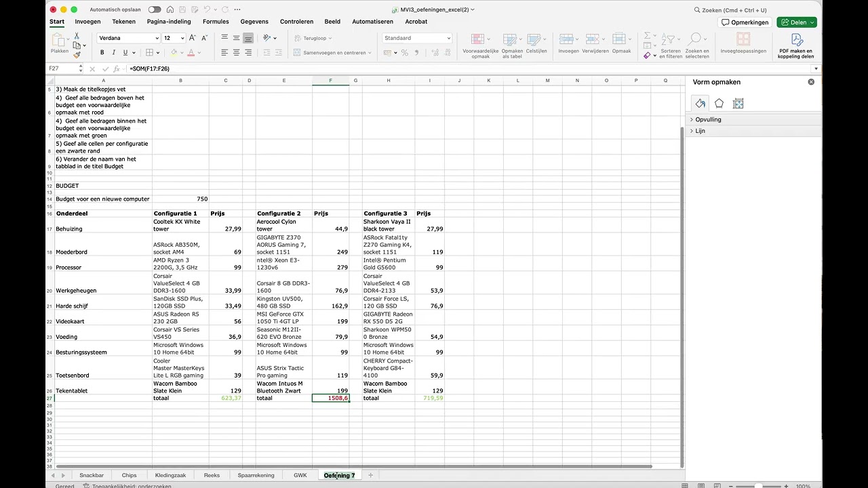Open the Invoegen ribbon tab
868x488 pixels.
pos(87,22)
